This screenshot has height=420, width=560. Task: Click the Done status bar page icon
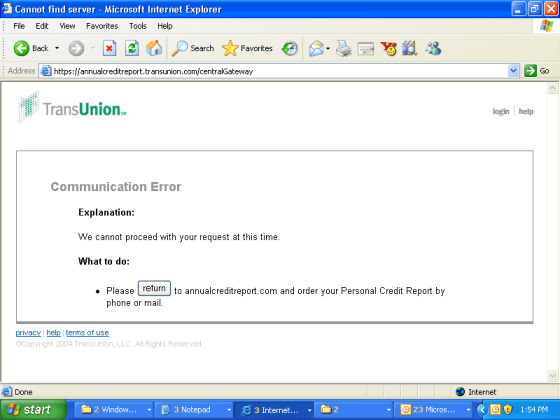coord(6,392)
